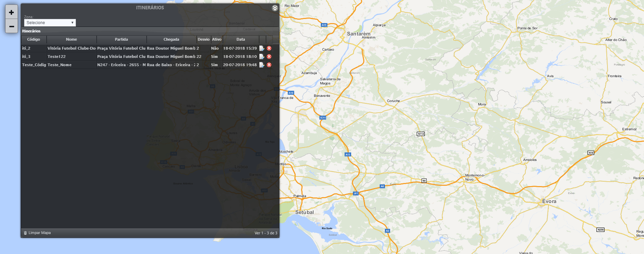
Task: Click Cartaxo label on map
Action: 328,50
